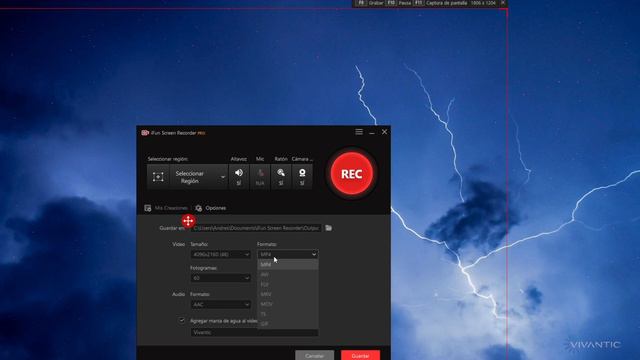
Task: Open the Seleccionar Región dropdown
Action: [x=199, y=177]
